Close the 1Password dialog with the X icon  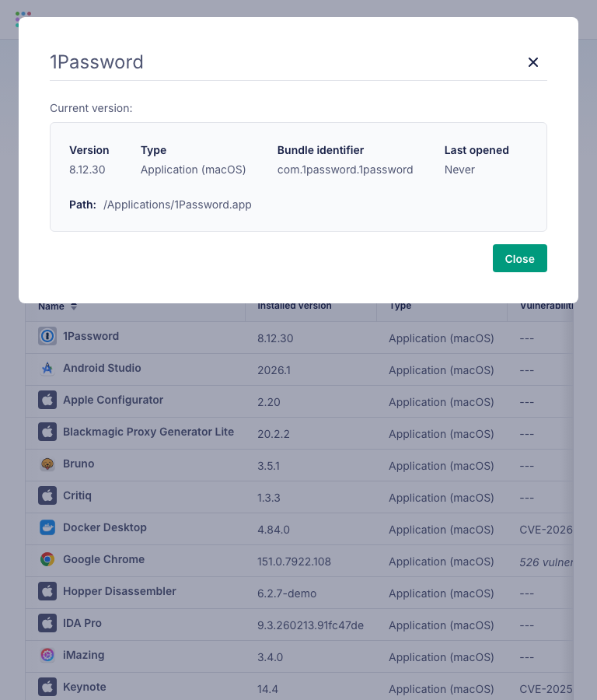[532, 62]
